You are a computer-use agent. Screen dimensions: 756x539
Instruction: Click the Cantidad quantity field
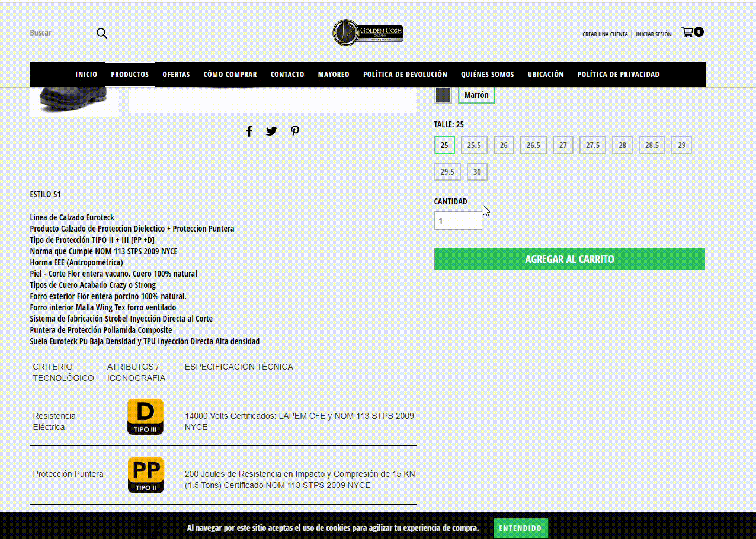[x=458, y=221]
